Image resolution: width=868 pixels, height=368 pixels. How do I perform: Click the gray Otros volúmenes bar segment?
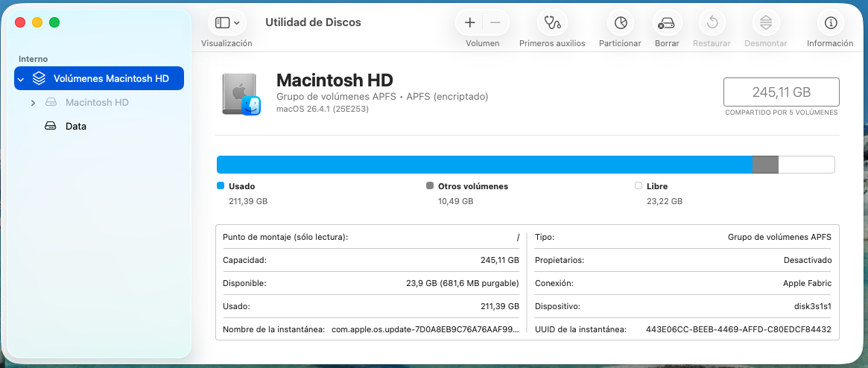(765, 165)
